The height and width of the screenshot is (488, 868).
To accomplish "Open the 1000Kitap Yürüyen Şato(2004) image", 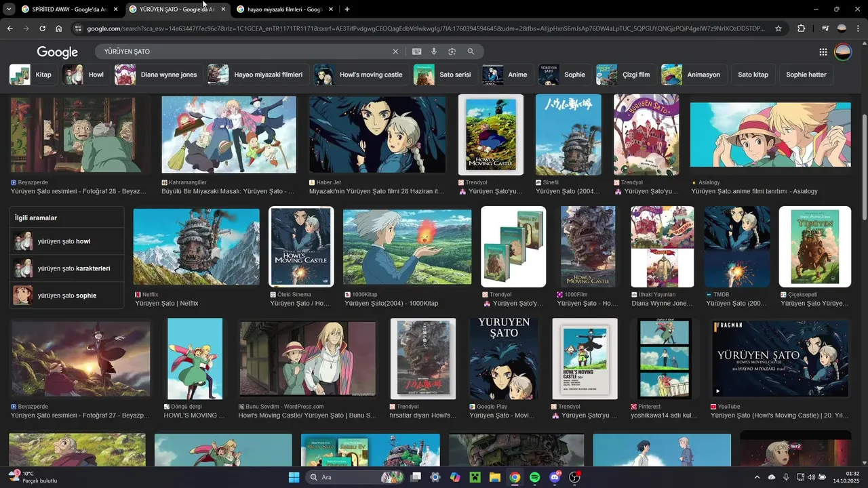I will pyautogui.click(x=407, y=247).
